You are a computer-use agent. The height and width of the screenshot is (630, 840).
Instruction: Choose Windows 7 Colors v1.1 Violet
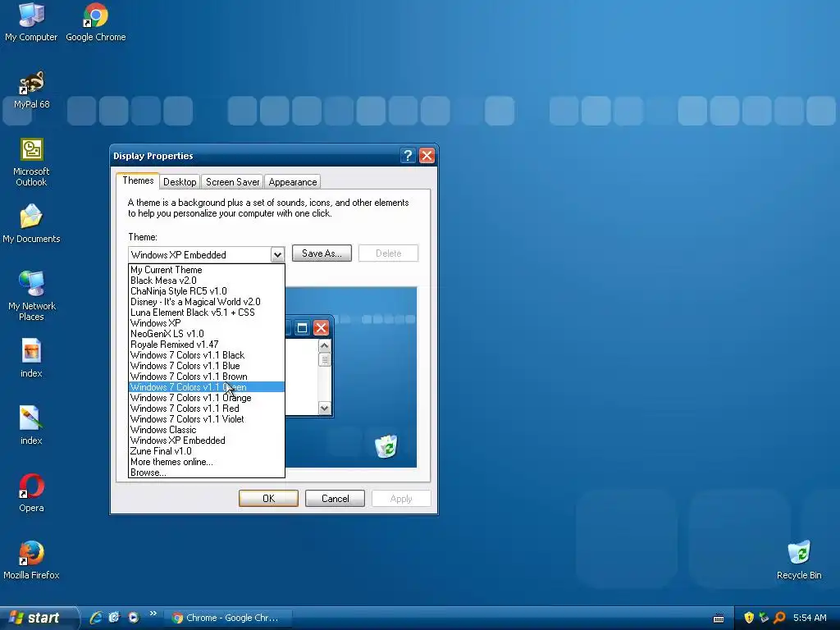tap(206, 419)
